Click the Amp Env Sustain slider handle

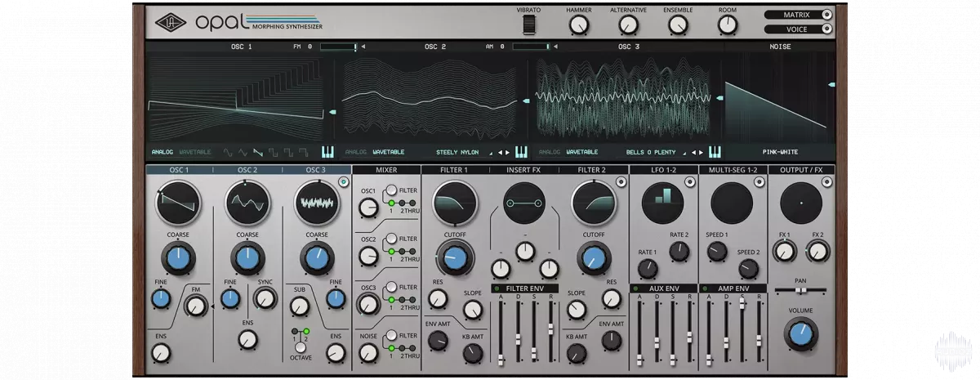(x=742, y=302)
